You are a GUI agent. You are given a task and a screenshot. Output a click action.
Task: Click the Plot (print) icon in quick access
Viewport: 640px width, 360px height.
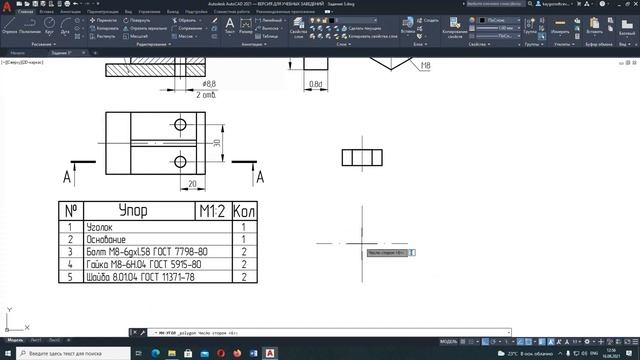[67, 4]
